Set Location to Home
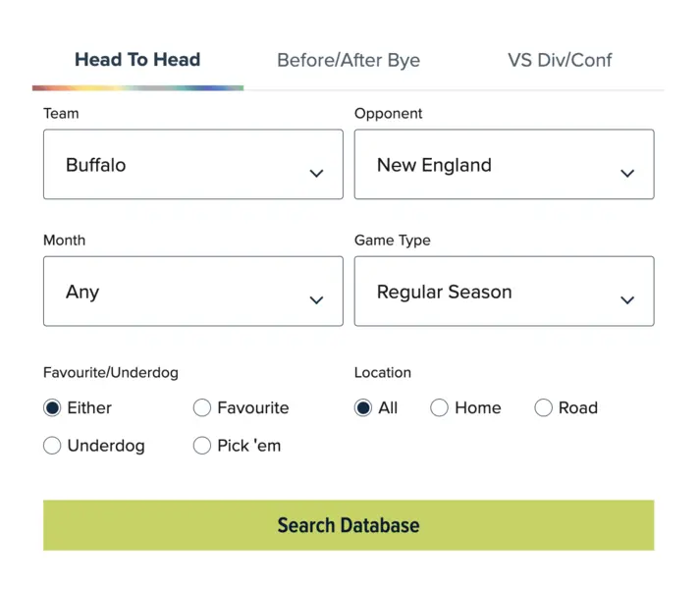 [x=440, y=407]
